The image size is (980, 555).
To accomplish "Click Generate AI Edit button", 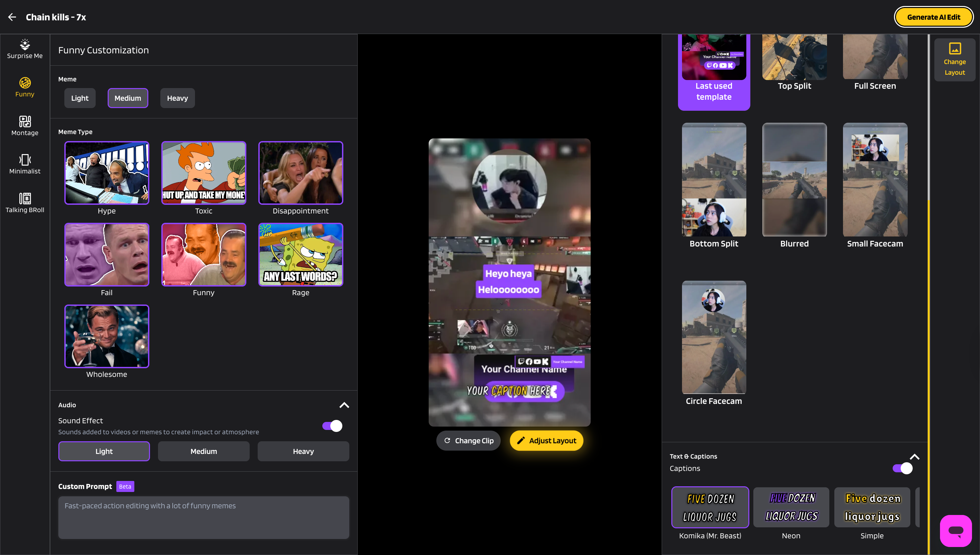I will pyautogui.click(x=934, y=17).
